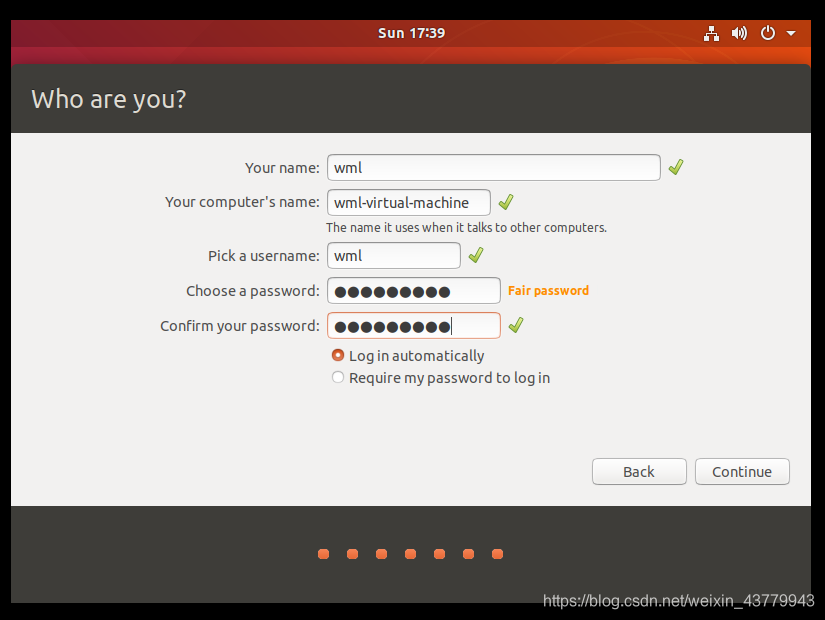The image size is (825, 620).
Task: Focus the Choose a password field
Action: coord(414,291)
